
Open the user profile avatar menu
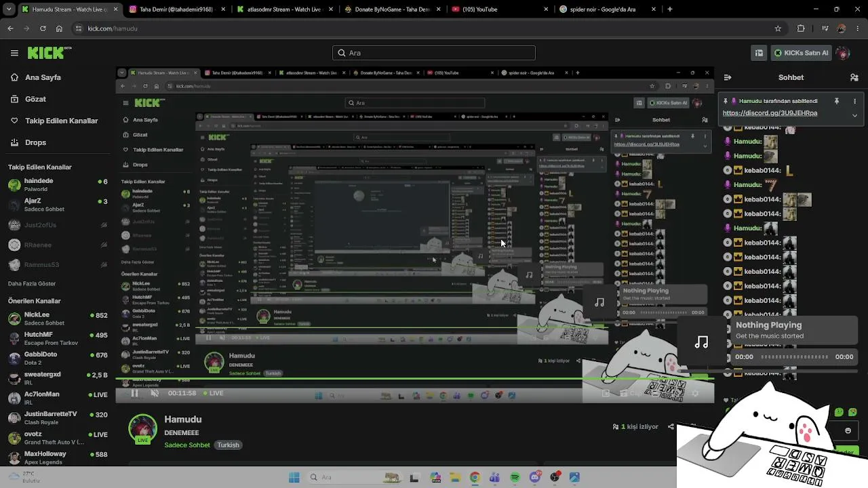843,53
